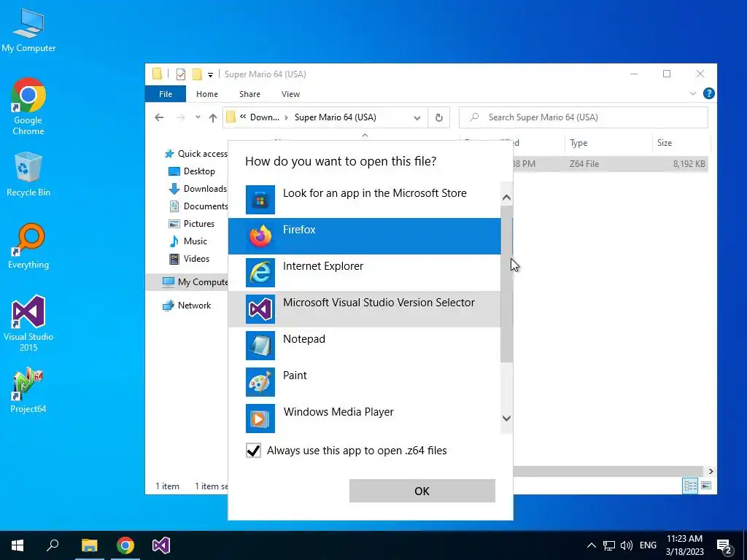Click Chrome icon on the taskbar
Viewport: 747px width, 560px height.
click(x=125, y=545)
